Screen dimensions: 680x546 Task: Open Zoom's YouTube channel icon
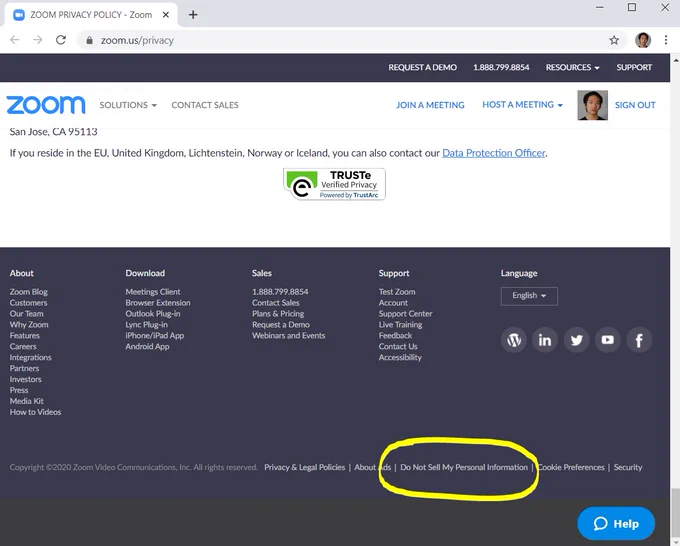[x=608, y=340]
